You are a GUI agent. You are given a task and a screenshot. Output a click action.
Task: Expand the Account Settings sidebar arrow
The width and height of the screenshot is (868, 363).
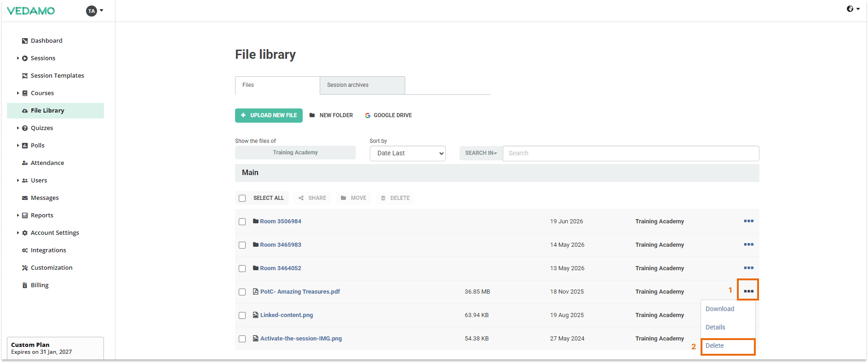tap(18, 233)
